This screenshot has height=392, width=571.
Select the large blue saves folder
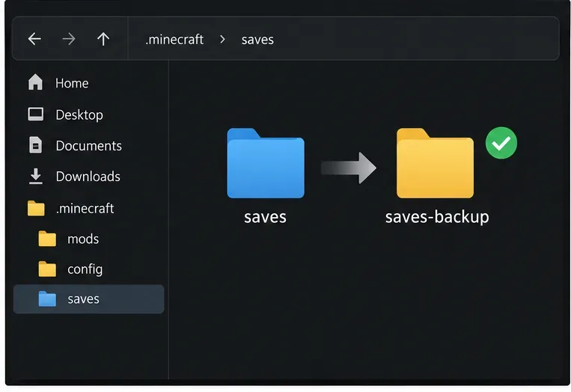(266, 163)
